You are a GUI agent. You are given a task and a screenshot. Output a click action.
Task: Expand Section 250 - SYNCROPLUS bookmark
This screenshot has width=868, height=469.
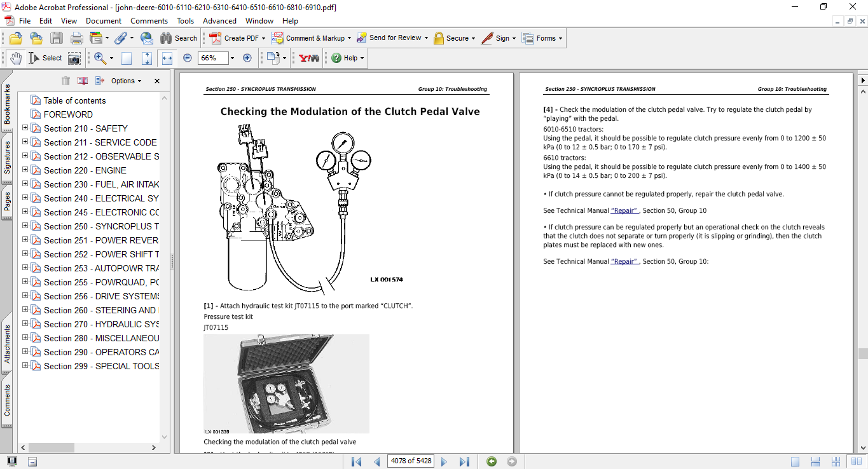(25, 226)
